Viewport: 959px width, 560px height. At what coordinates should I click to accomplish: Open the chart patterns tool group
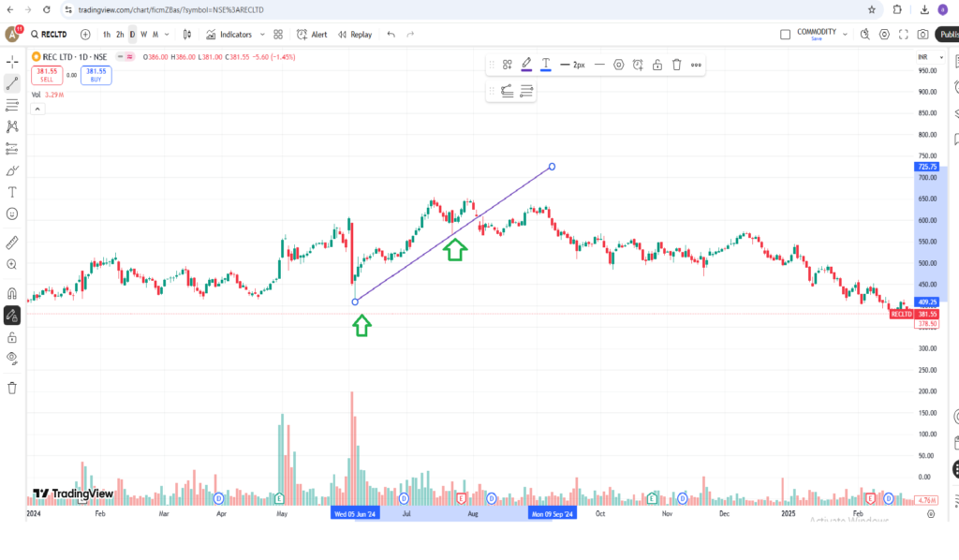12,126
